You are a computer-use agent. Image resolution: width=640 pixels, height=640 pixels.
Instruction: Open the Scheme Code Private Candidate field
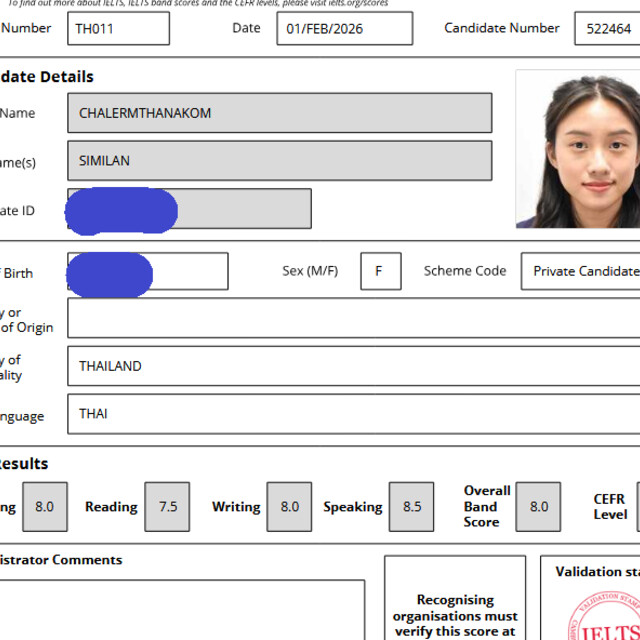coord(581,271)
